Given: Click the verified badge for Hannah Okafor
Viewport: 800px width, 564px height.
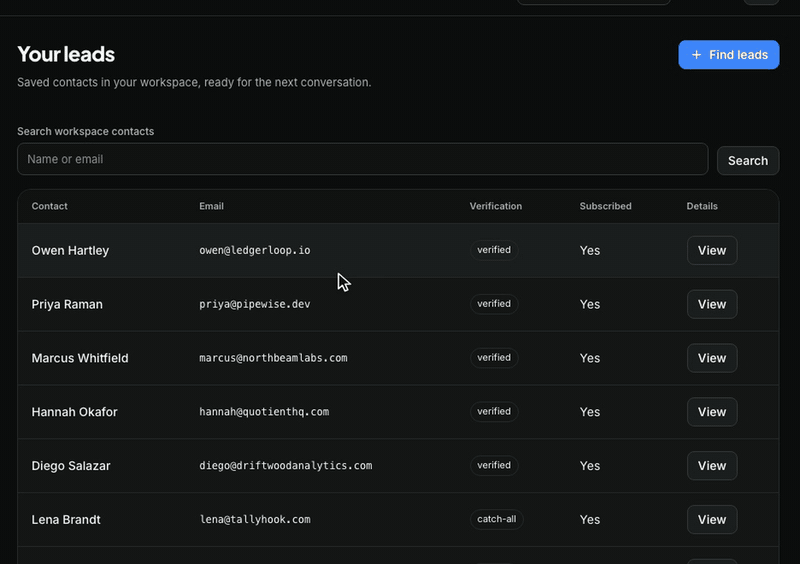Looking at the screenshot, I should click(494, 411).
